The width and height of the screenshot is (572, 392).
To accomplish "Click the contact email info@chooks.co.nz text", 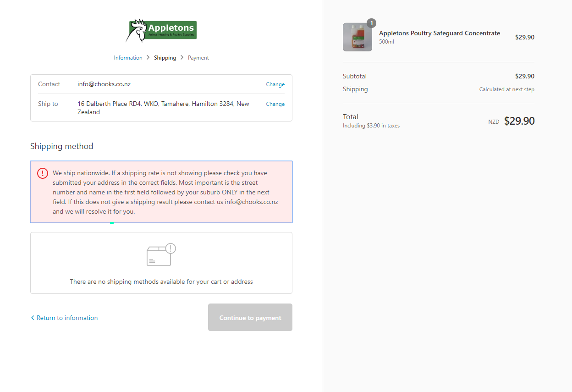I will click(104, 84).
